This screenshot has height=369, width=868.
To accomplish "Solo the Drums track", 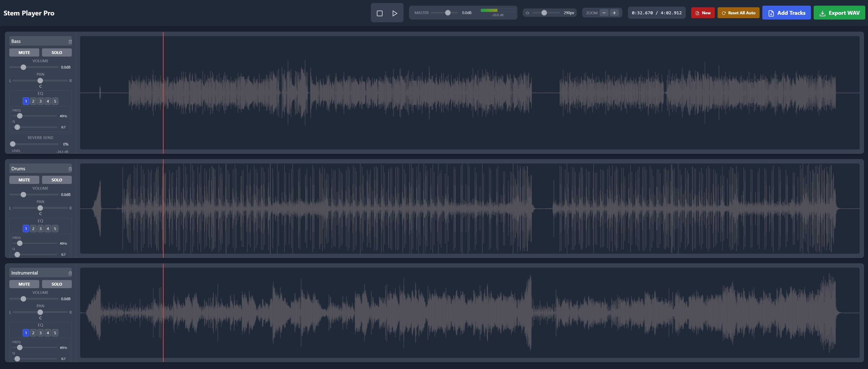I will pos(57,180).
